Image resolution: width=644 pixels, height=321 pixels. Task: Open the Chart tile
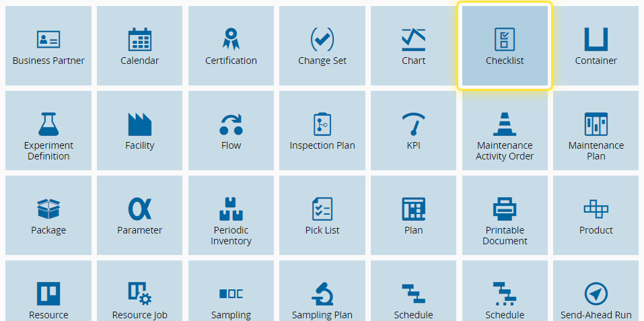413,46
